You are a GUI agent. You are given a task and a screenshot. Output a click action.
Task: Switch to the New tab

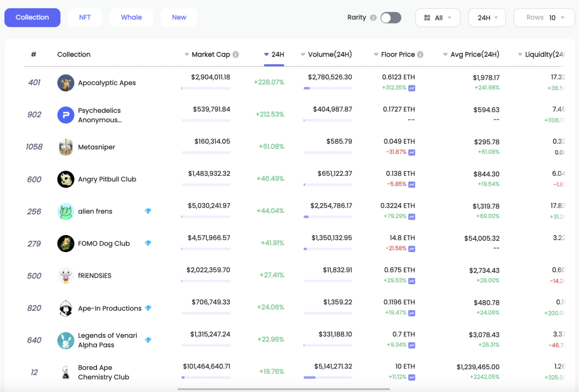179,17
